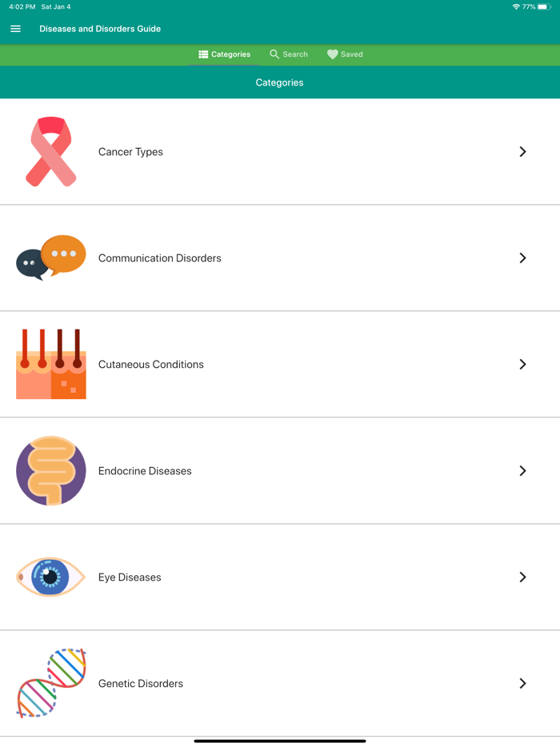Click the speech bubbles icon for Communication Disorders
The height and width of the screenshot is (747, 560).
pyautogui.click(x=50, y=258)
